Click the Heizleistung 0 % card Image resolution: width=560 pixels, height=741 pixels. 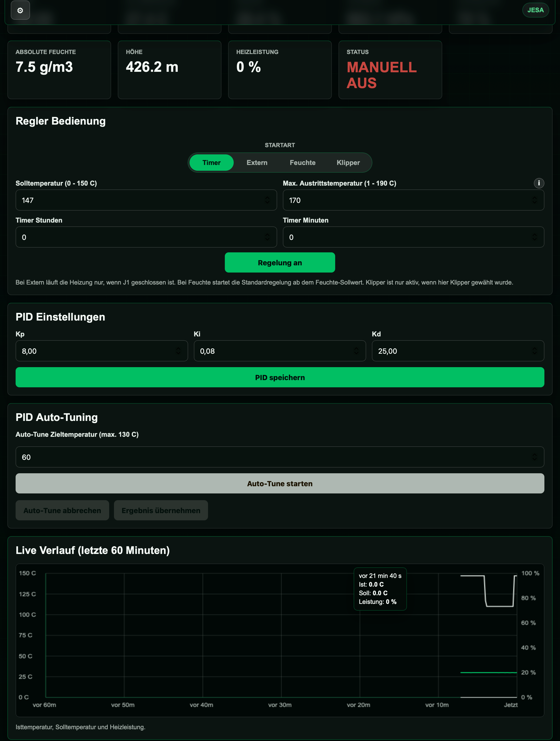280,70
